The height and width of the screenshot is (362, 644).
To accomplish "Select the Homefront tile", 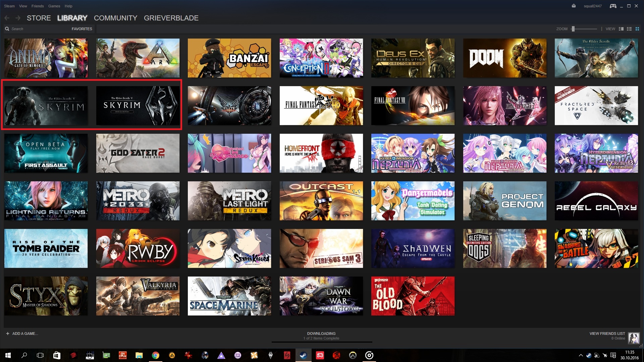I will (321, 153).
